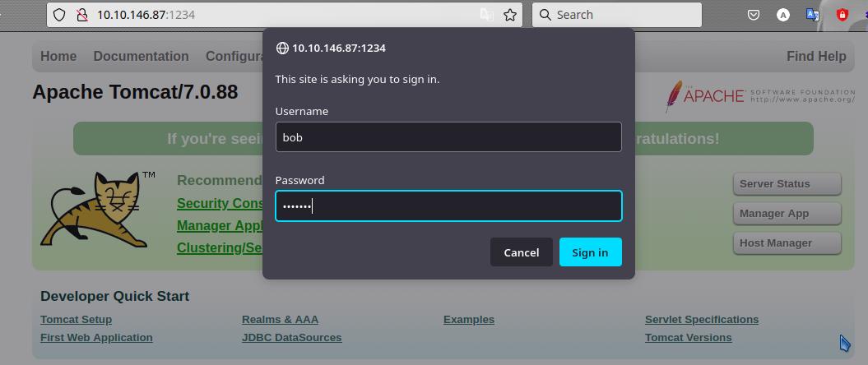
Task: Click the Username field containing bob
Action: click(x=448, y=137)
